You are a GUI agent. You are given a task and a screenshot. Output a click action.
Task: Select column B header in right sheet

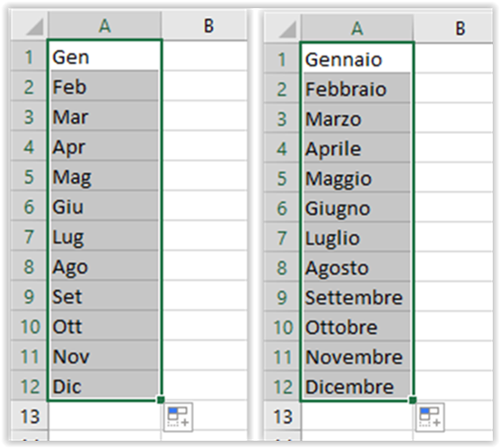point(453,29)
